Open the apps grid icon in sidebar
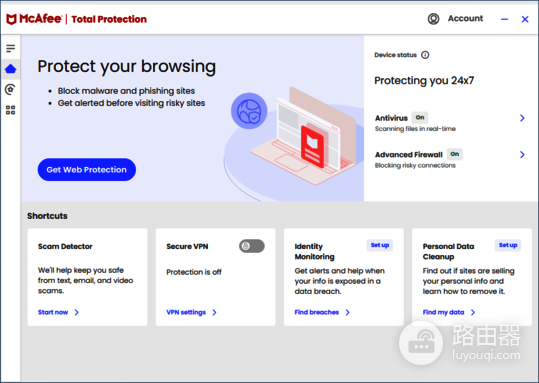539x383 pixels. point(11,110)
